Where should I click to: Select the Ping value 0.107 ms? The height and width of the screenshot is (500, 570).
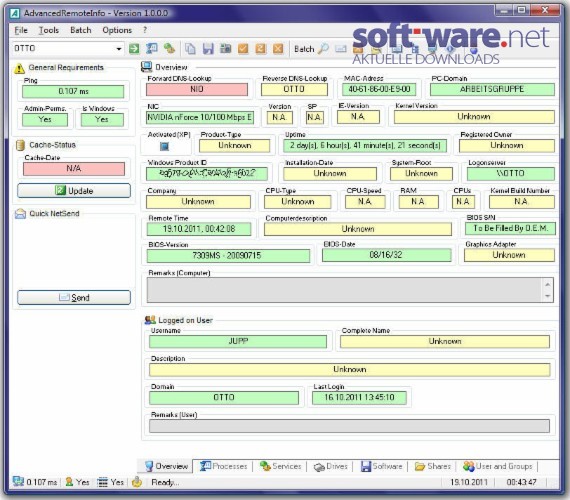coord(73,91)
